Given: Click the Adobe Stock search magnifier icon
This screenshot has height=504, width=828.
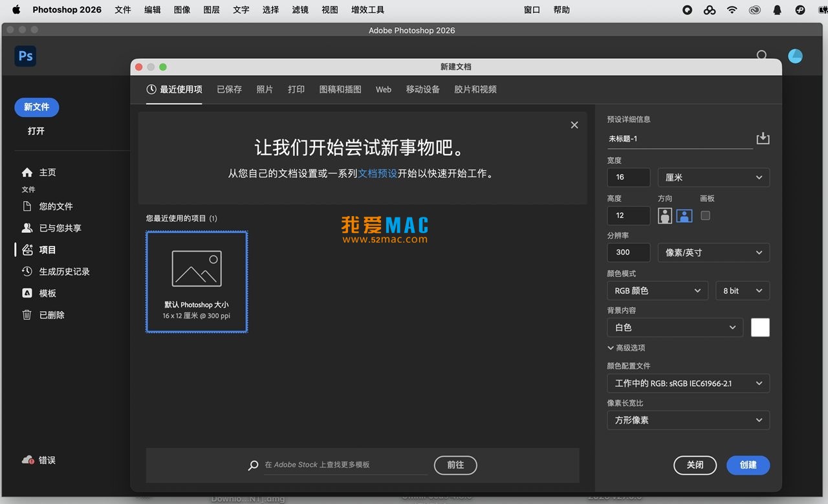Looking at the screenshot, I should click(x=253, y=465).
